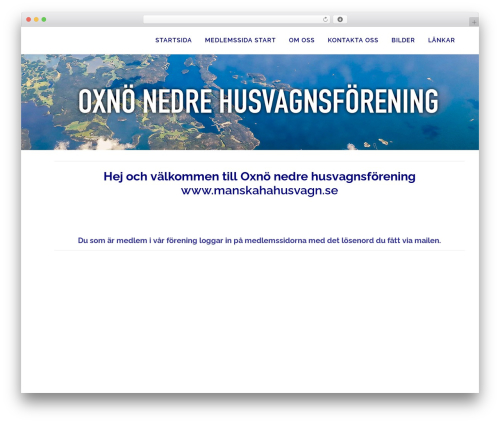This screenshot has width=500, height=423.
Task: View the BILDER page
Action: click(x=403, y=40)
